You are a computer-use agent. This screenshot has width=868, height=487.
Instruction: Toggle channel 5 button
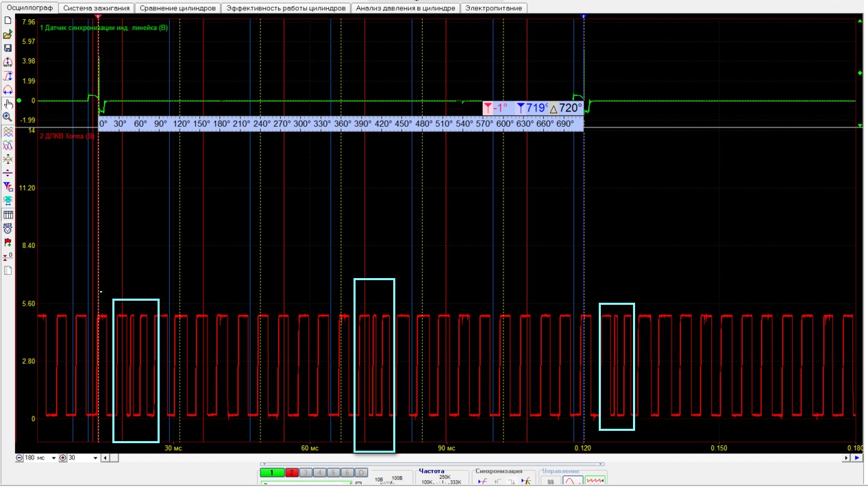pyautogui.click(x=334, y=473)
